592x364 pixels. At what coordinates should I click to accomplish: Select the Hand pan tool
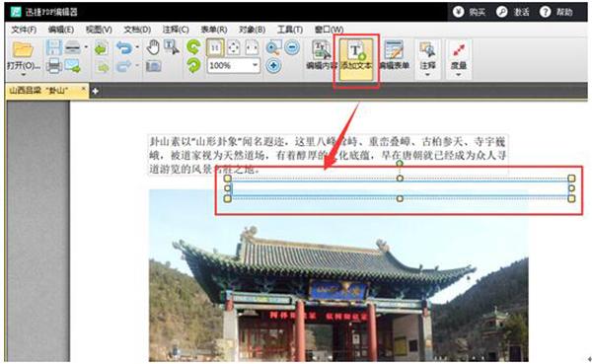[x=153, y=48]
